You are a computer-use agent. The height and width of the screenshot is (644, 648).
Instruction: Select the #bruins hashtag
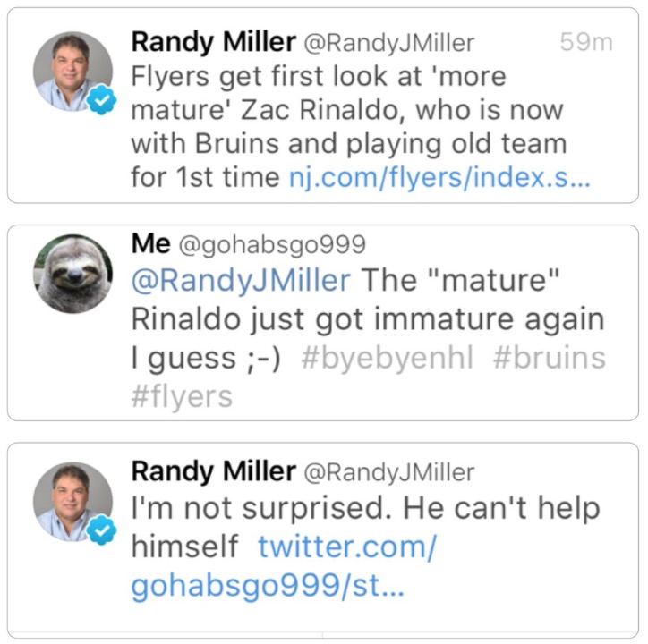pos(548,358)
